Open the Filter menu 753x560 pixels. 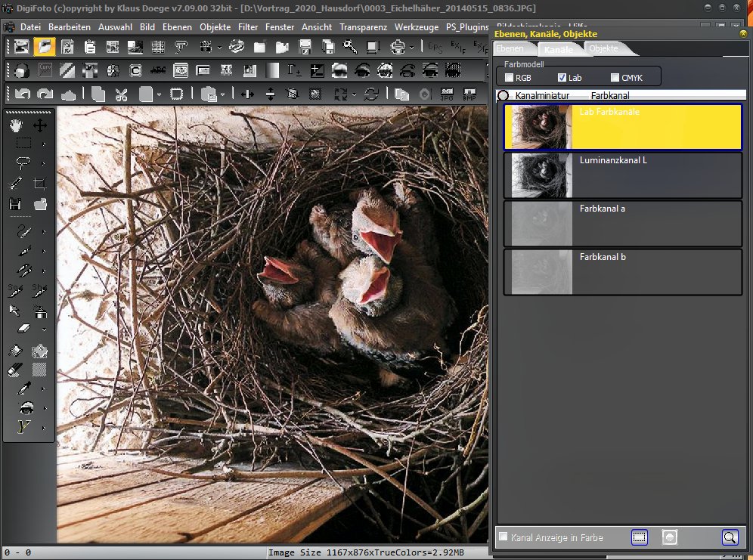click(247, 26)
